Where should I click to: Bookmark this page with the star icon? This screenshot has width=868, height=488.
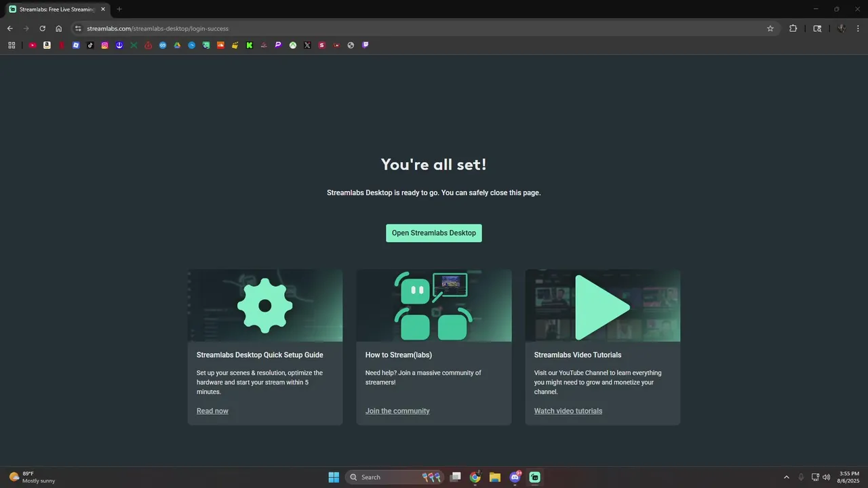click(770, 28)
